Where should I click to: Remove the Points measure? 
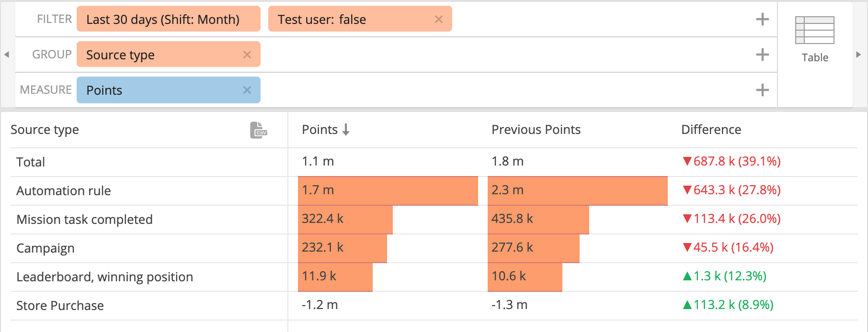pyautogui.click(x=247, y=90)
